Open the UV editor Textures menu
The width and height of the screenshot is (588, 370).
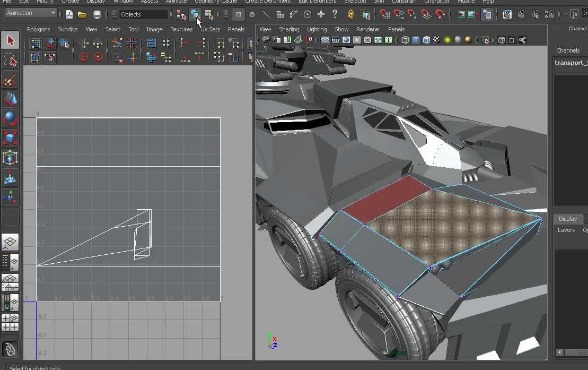coord(181,29)
